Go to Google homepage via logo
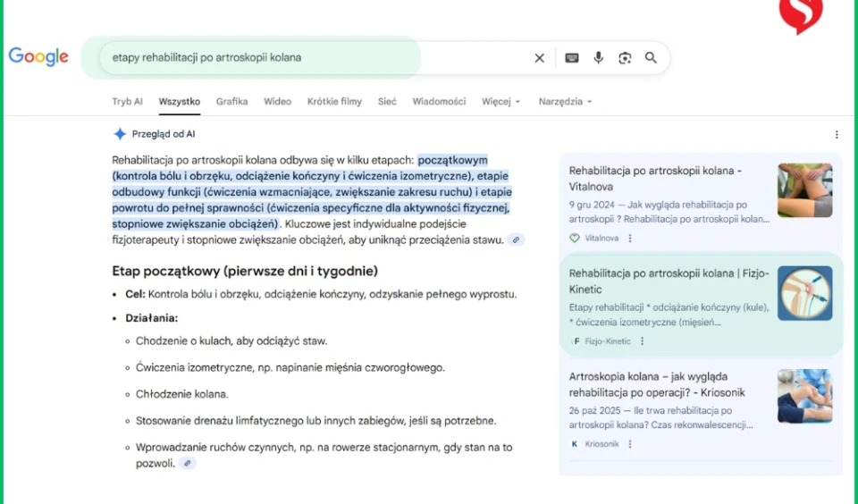This screenshot has height=504, width=858. point(38,56)
